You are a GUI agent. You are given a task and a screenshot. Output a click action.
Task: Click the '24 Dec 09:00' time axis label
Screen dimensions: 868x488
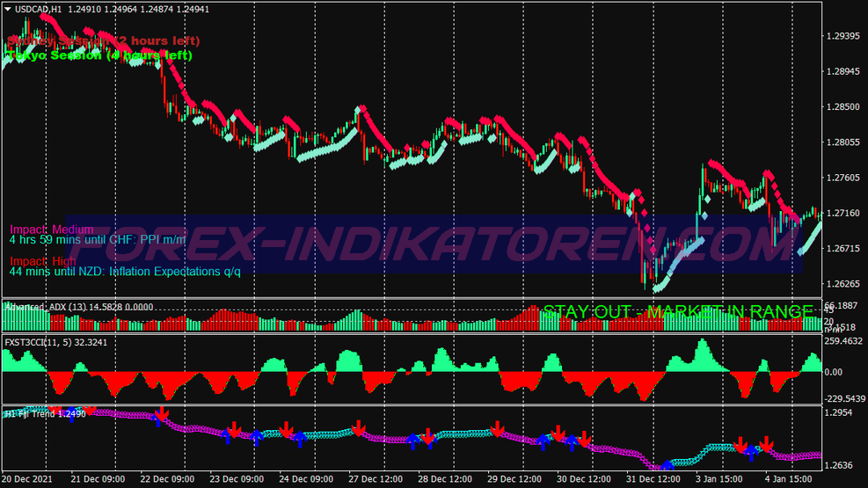coord(306,479)
